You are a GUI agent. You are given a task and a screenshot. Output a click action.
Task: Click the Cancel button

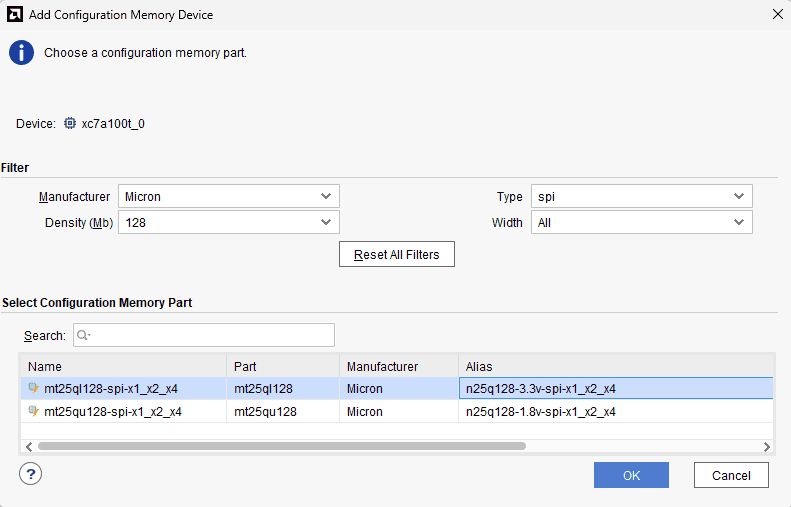730,475
